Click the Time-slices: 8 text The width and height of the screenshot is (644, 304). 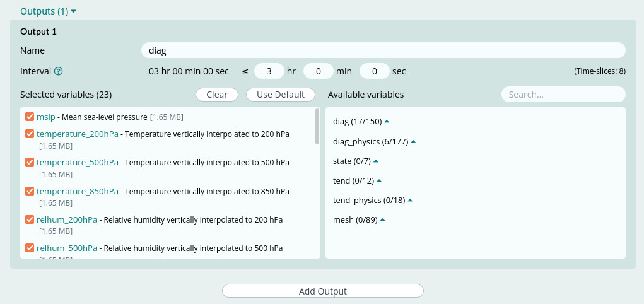pos(600,71)
